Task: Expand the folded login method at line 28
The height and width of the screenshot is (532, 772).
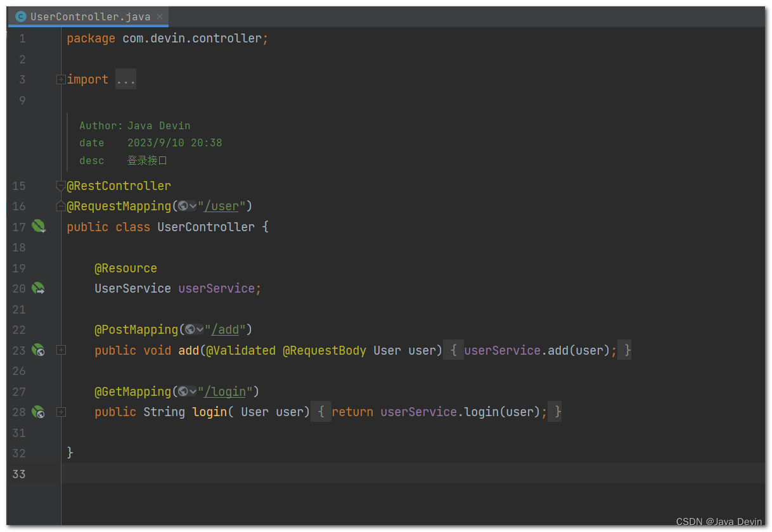Action: tap(61, 412)
